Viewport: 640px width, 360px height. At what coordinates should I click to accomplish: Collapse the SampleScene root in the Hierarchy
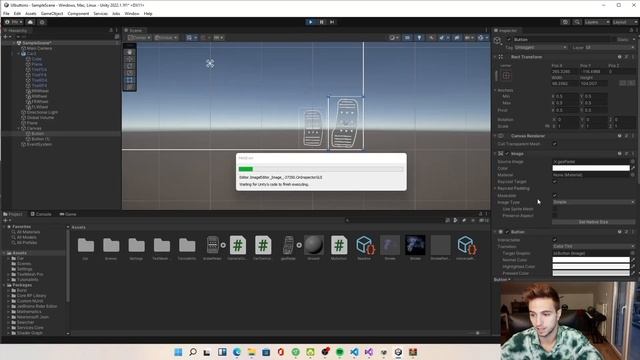point(13,43)
